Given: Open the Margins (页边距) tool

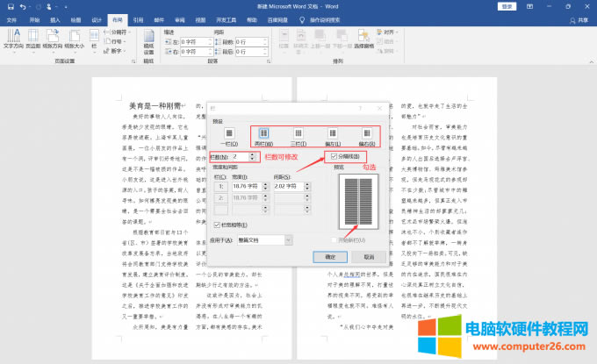Looking at the screenshot, I should click(33, 39).
